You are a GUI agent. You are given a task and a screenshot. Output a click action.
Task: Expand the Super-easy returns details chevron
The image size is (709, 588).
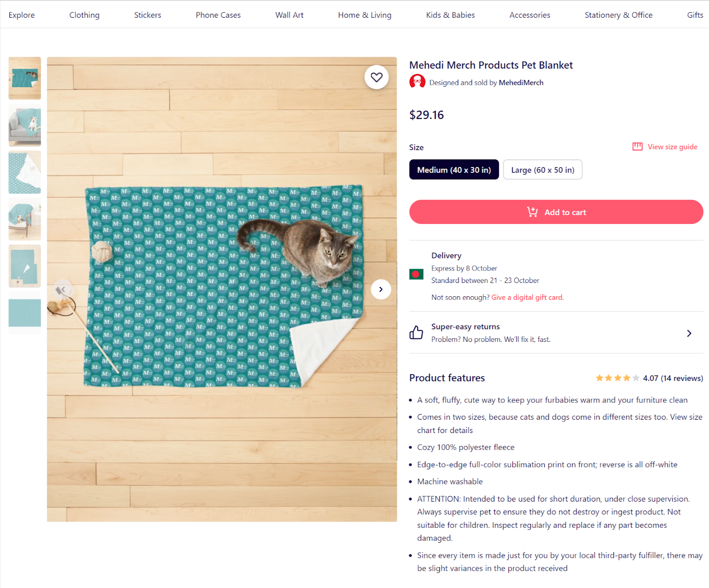pos(689,333)
